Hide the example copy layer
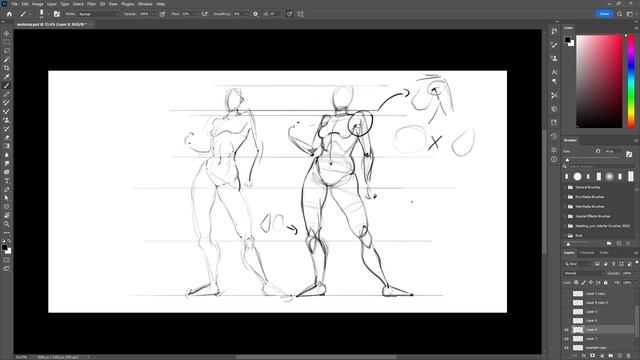This screenshot has width=640, height=360. point(566,348)
